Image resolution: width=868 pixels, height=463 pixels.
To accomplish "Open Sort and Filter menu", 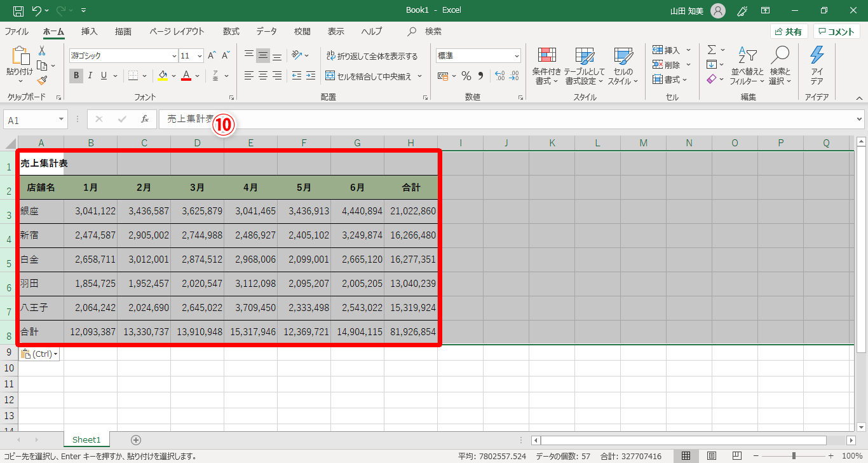I will pos(747,66).
